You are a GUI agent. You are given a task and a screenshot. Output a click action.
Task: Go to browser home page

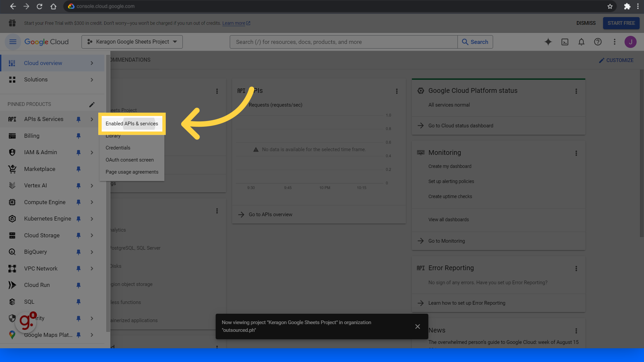[53, 6]
